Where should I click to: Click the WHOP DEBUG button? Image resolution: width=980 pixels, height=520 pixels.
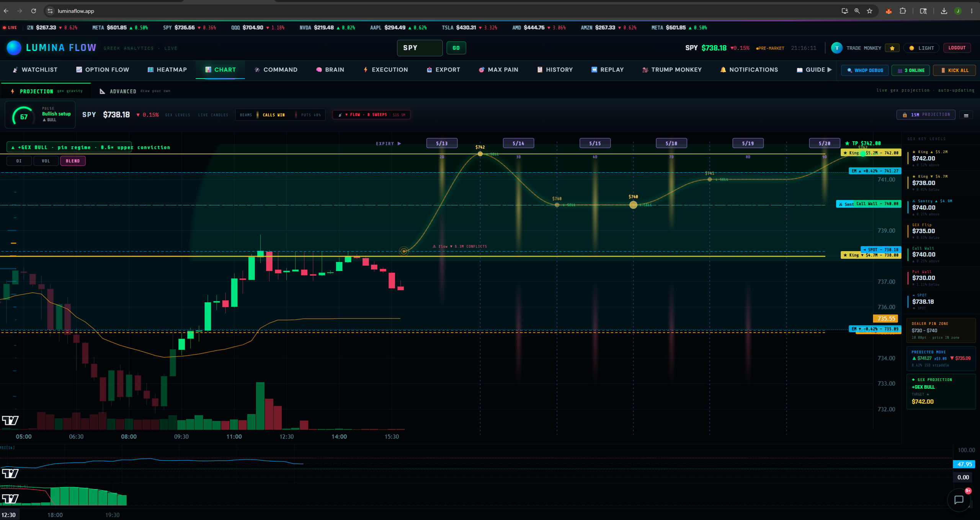(x=865, y=70)
